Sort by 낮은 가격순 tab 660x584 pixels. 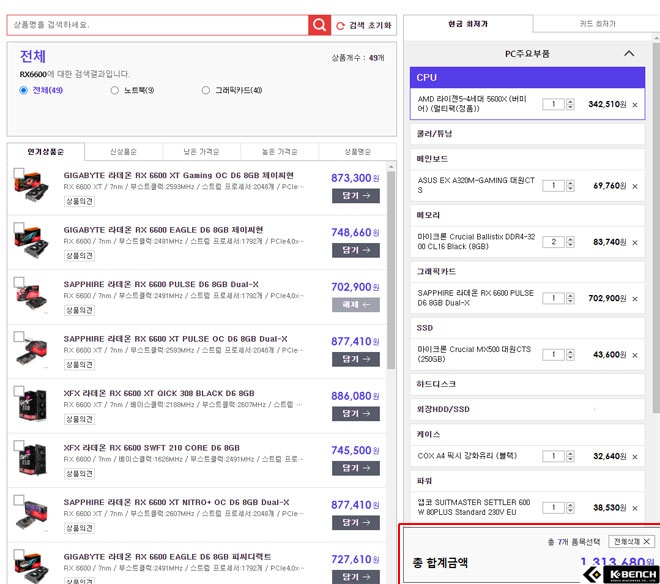201,152
